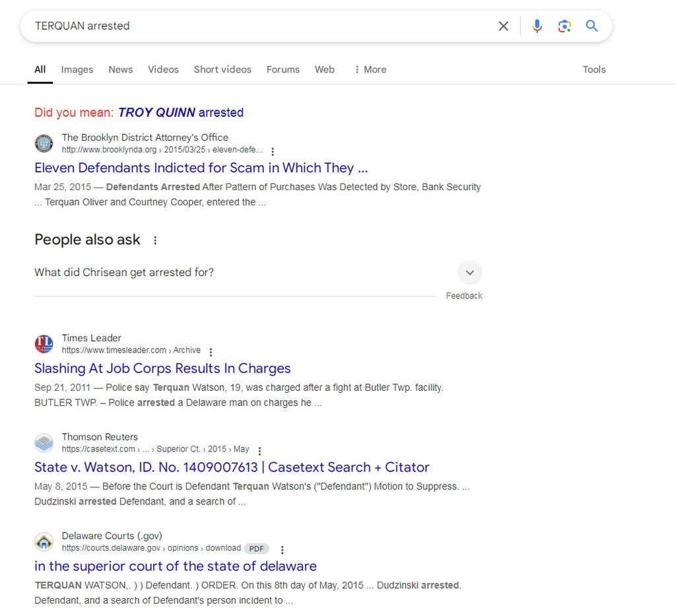676x616 pixels.
Task: Open 'Slashing At Job Corps Results In Charges'
Action: click(162, 368)
